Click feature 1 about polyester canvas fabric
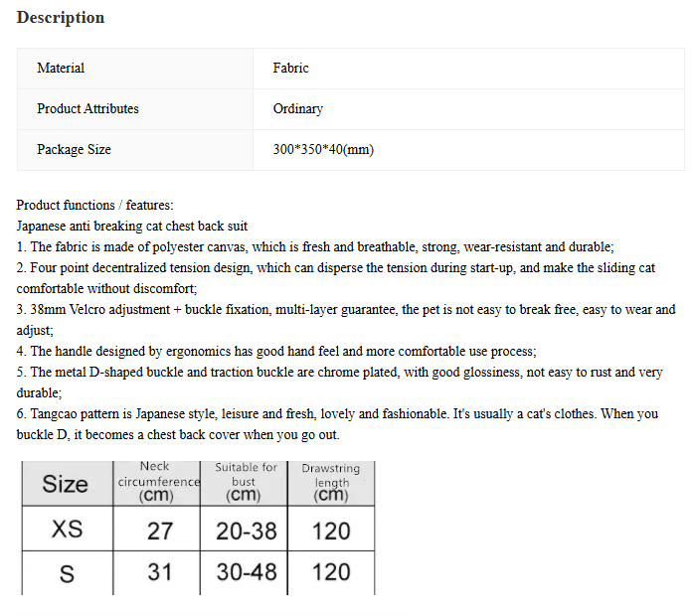The height and width of the screenshot is (616, 692). 315,246
